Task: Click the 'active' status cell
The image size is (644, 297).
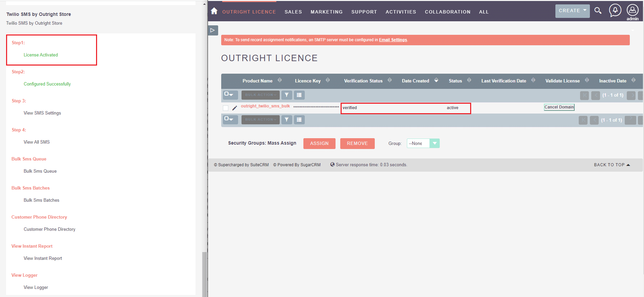Action: click(453, 108)
